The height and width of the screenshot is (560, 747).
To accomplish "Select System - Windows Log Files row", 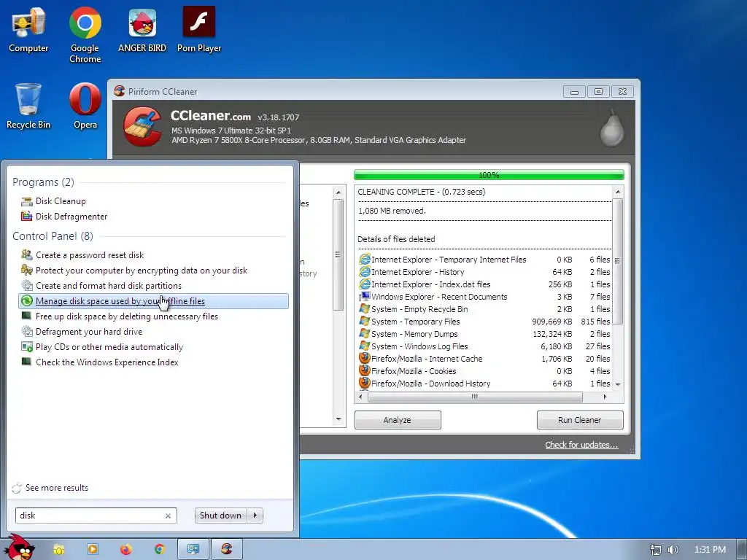I will click(x=484, y=346).
